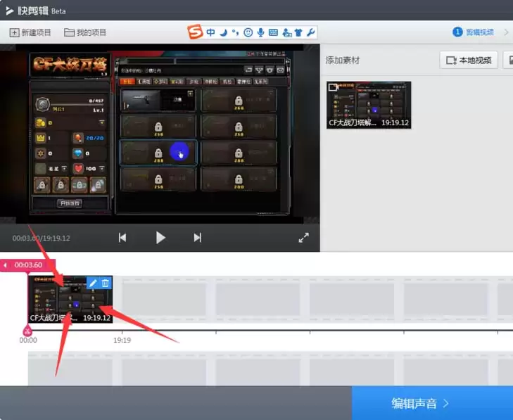Image resolution: width=513 pixels, height=420 pixels.
Task: Click the pink 00:03.60 playhead time label
Action: point(28,265)
